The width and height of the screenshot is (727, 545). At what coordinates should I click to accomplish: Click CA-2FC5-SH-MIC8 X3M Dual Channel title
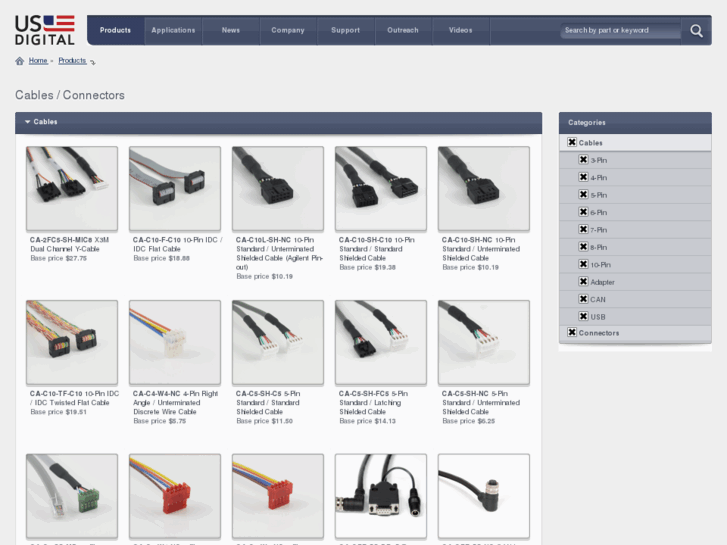pos(70,244)
